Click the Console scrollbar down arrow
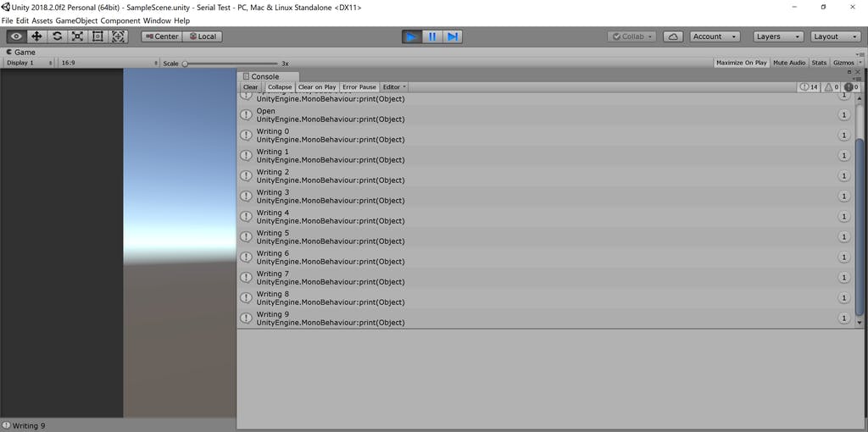 coord(860,322)
